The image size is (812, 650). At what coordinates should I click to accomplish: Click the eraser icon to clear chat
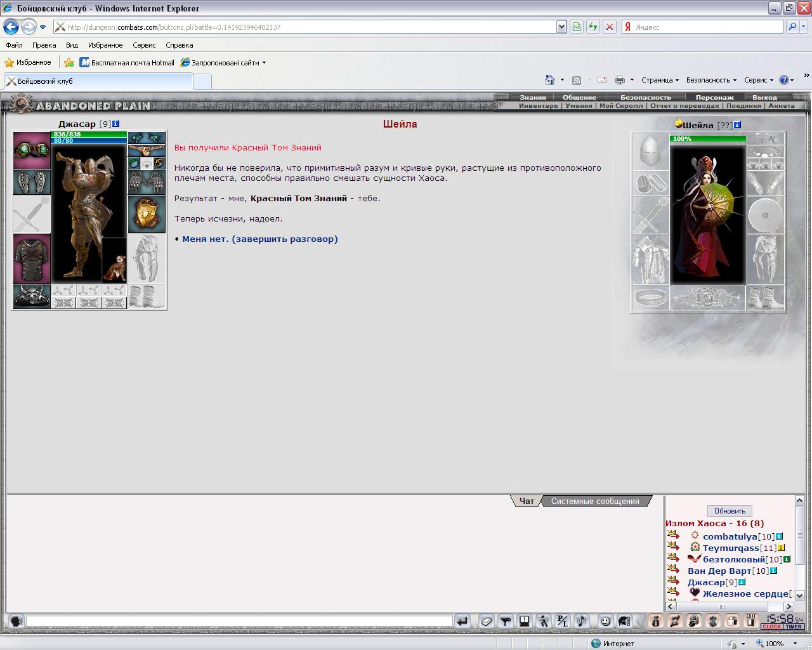coord(487,621)
